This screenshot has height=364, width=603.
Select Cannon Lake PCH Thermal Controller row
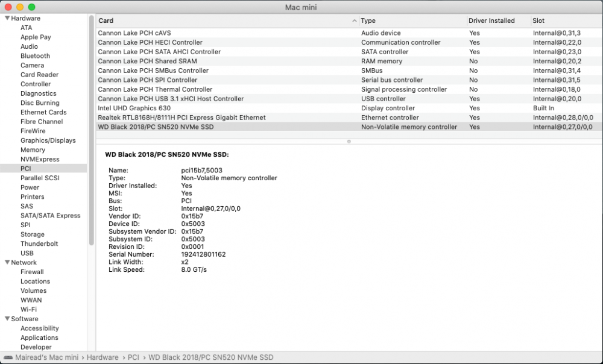coord(349,89)
